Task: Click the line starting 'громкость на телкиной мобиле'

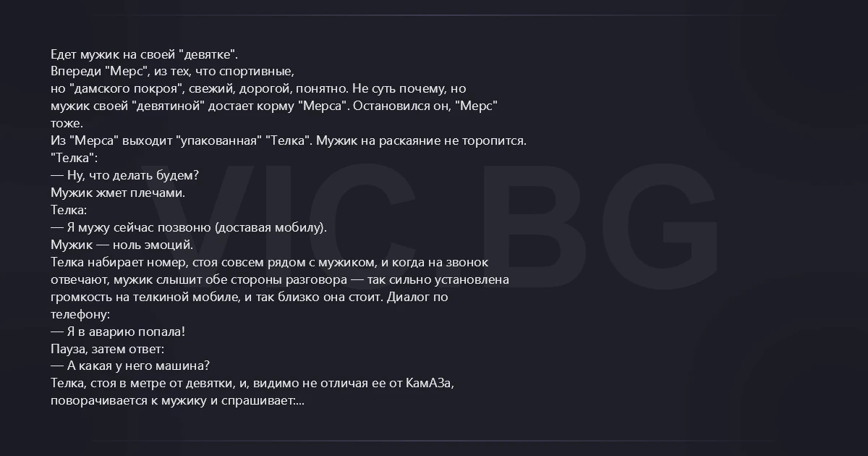Action: coord(250,297)
